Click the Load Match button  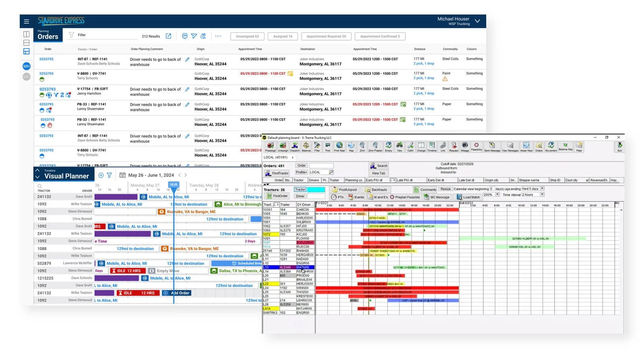point(469,197)
